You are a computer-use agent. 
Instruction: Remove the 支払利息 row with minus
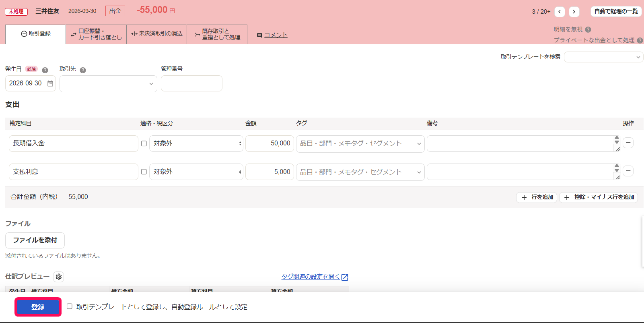coord(628,171)
